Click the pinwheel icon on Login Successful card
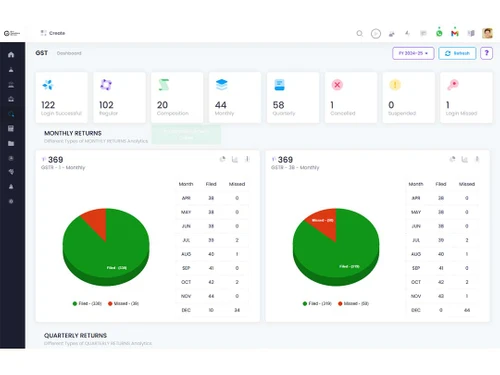The image size is (500, 375). [48, 85]
